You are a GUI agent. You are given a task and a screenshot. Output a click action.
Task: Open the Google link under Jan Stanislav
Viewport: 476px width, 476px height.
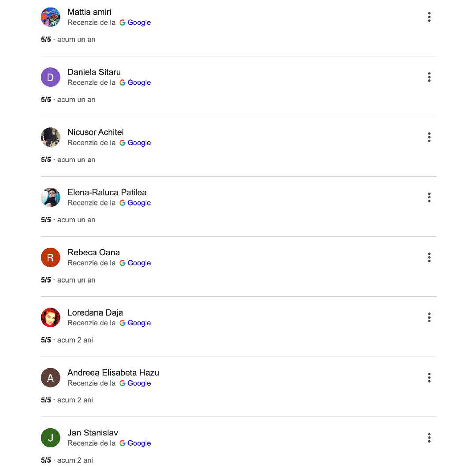tap(135, 443)
